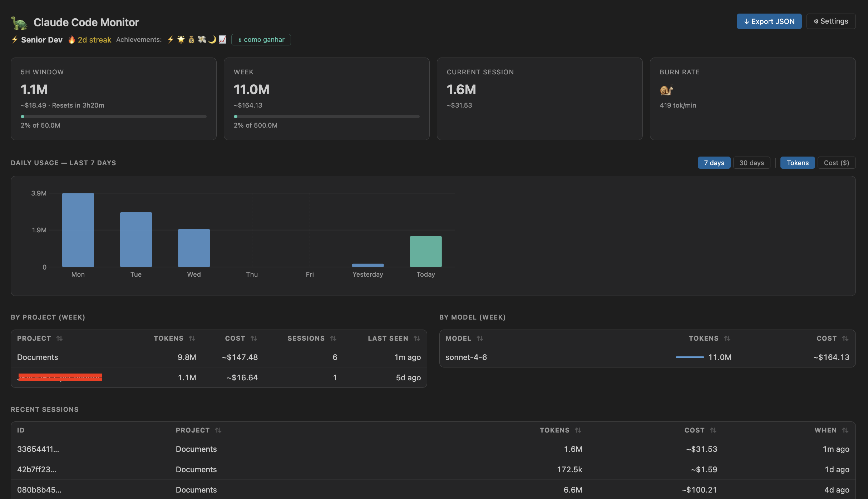Click lightning icon next to Senior Dev
Image resolution: width=868 pixels, height=499 pixels.
pos(15,40)
